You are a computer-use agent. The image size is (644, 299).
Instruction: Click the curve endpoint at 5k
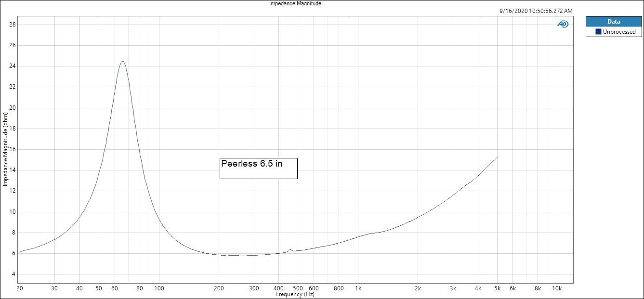(498, 157)
